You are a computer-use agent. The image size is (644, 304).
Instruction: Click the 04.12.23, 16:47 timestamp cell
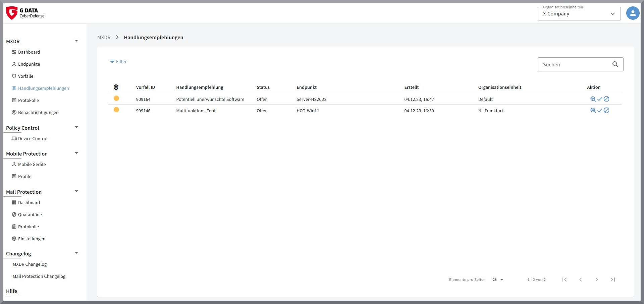tap(419, 99)
